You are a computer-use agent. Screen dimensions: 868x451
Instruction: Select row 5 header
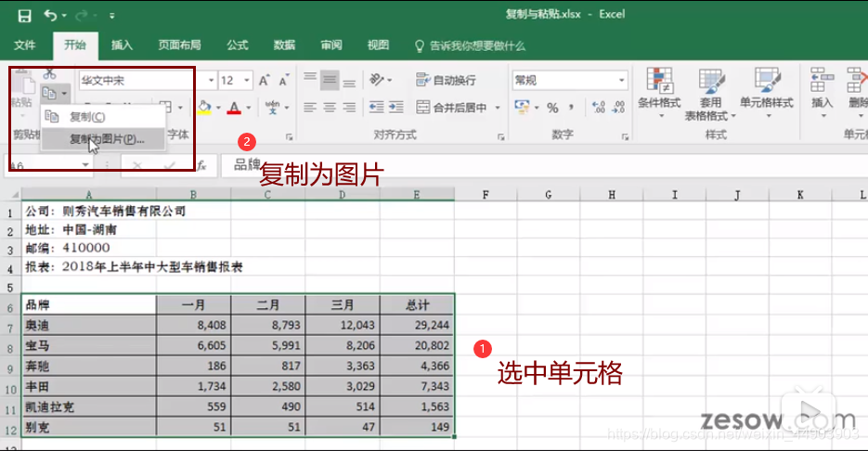pyautogui.click(x=10, y=288)
